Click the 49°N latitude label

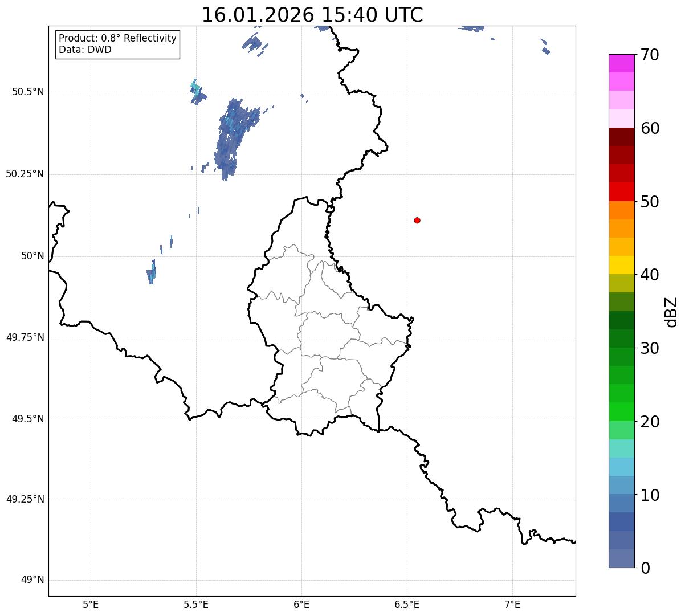pyautogui.click(x=32, y=580)
